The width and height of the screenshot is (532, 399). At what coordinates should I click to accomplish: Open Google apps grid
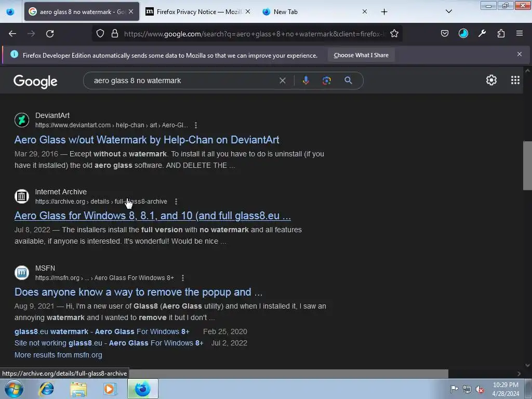pos(515,80)
